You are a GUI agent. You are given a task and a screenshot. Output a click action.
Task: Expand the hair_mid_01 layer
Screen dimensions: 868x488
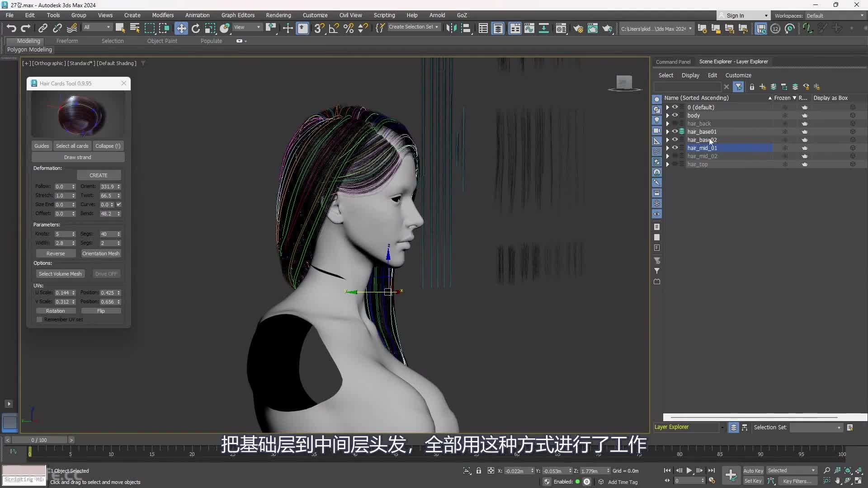click(x=667, y=148)
